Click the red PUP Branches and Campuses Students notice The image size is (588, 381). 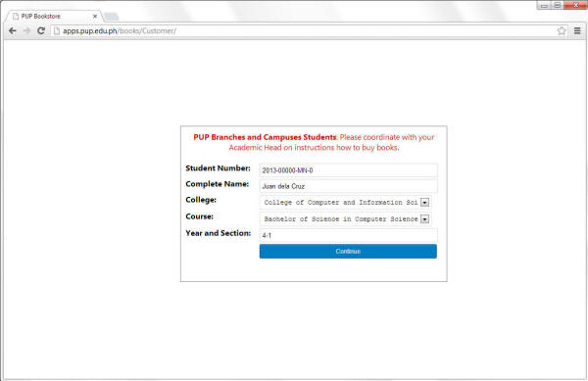click(x=314, y=142)
